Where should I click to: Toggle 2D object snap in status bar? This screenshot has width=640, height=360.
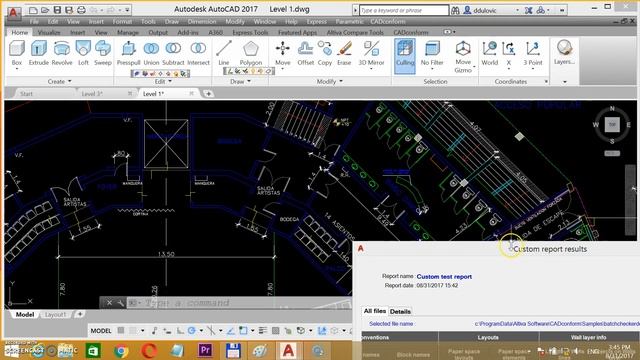click(243, 330)
